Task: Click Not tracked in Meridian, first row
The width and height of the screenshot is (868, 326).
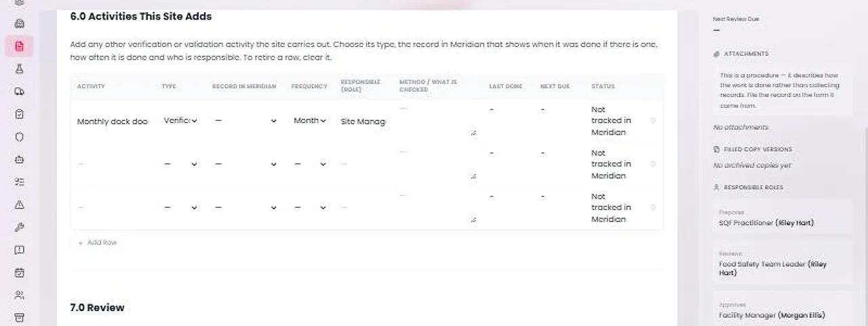Action: pyautogui.click(x=611, y=121)
